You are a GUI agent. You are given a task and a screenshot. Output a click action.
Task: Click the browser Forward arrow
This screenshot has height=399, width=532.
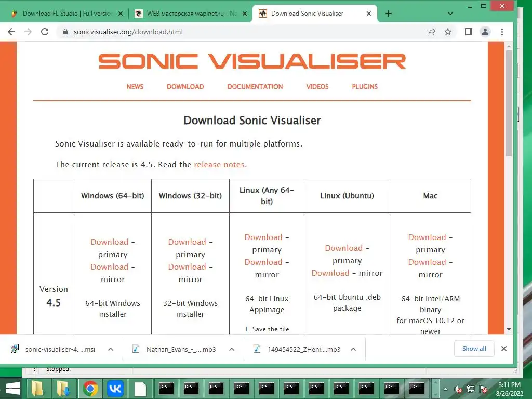coord(28,32)
